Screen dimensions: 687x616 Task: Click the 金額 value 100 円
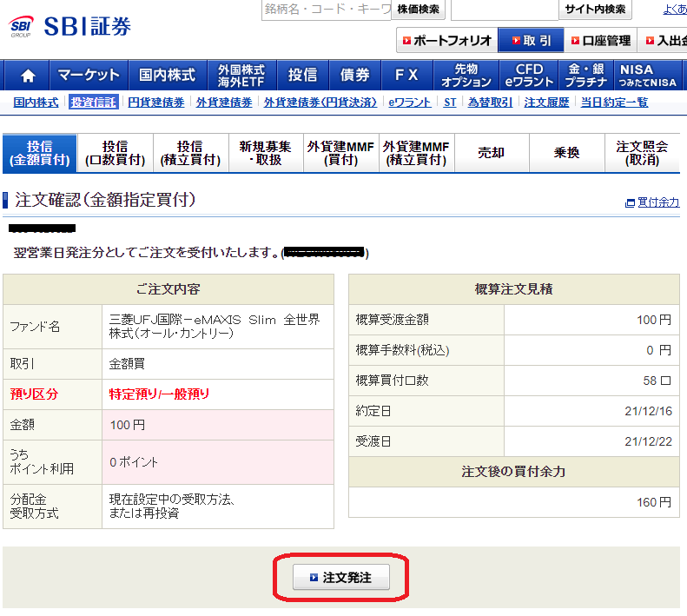click(x=128, y=425)
